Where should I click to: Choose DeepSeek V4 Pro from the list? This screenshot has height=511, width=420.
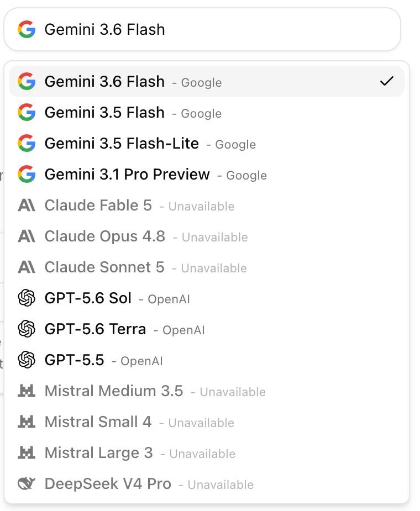coord(207,483)
